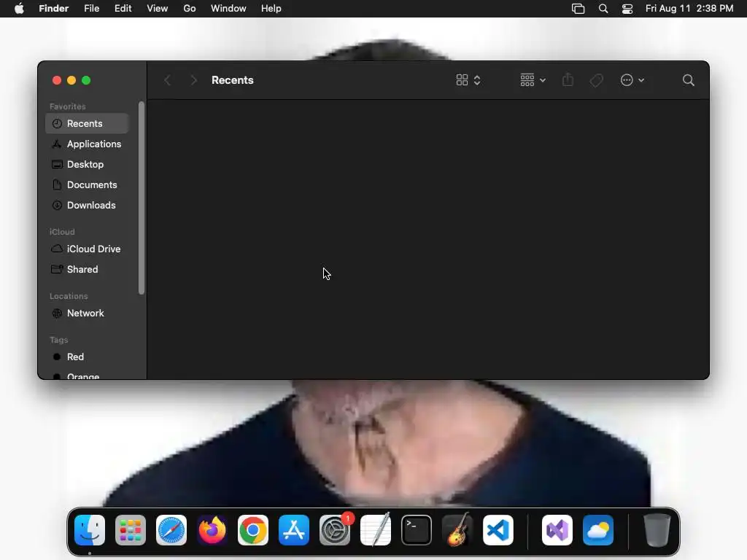
Task: Go to Documents folder in sidebar
Action: coord(87,184)
